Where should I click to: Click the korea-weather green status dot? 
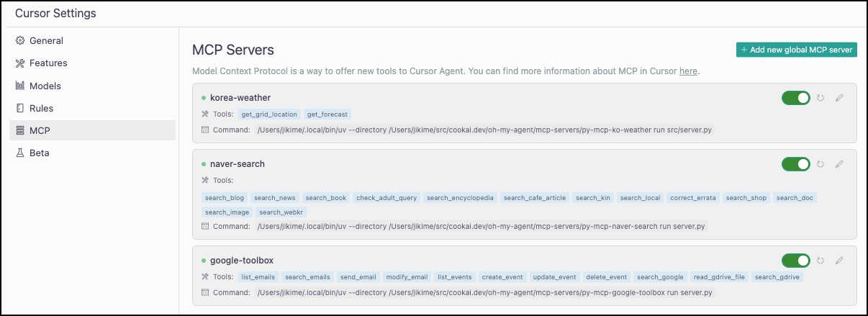click(204, 97)
